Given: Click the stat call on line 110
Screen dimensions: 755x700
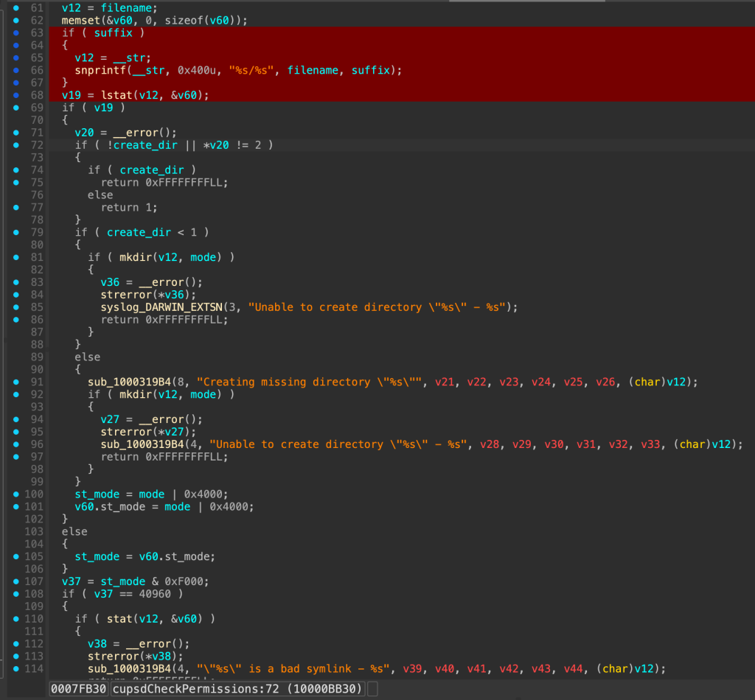Looking at the screenshot, I should pos(119,619).
